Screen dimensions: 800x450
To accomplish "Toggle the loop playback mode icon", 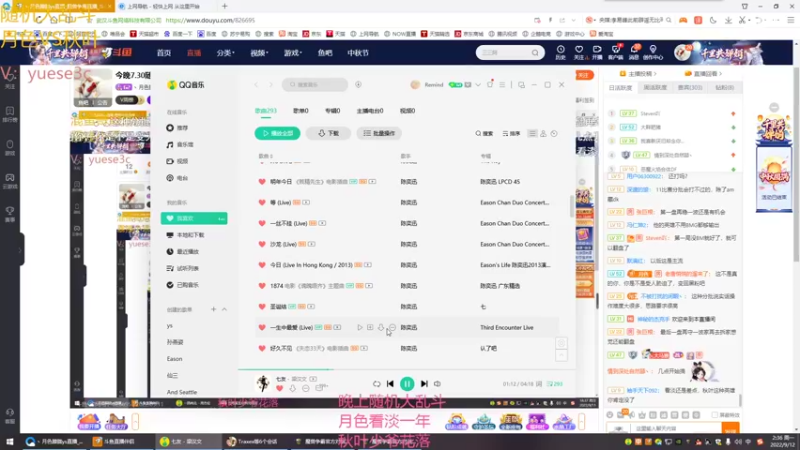I will 377,384.
